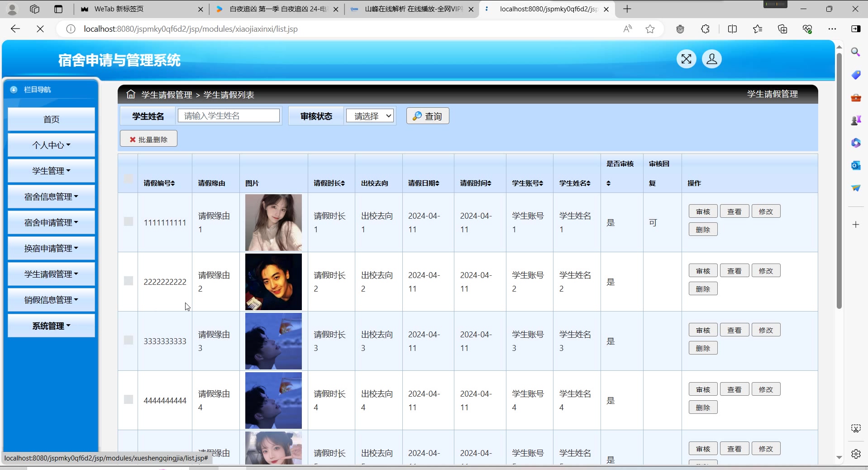The height and width of the screenshot is (470, 868).
Task: Expand the 销假信息管理 sidebar menu
Action: point(51,300)
